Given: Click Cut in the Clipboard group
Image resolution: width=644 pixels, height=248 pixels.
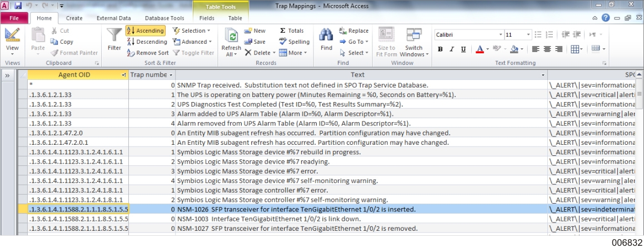Looking at the screenshot, I should tap(60, 31).
